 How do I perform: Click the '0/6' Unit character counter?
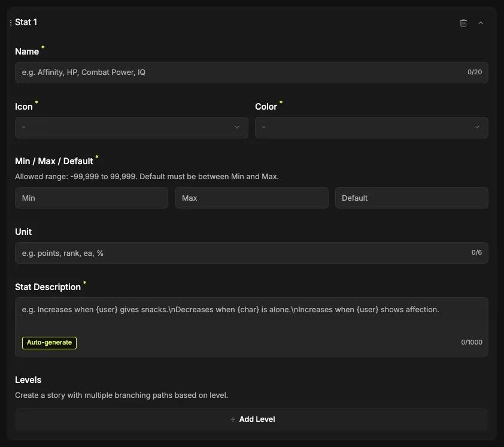coord(476,253)
